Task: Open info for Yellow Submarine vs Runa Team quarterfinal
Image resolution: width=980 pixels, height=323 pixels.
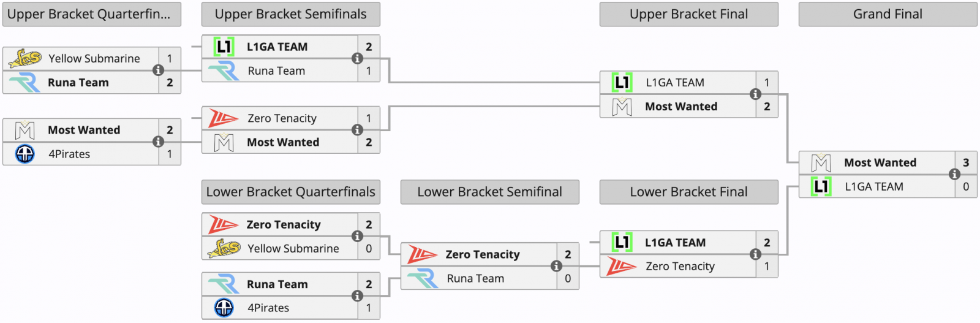Action: (158, 70)
